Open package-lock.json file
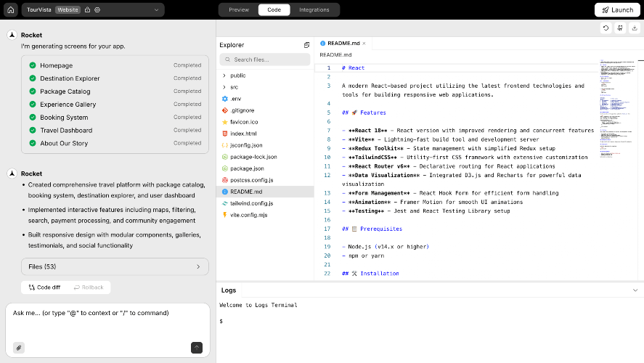Screen dimensions: 644x363 265,157
